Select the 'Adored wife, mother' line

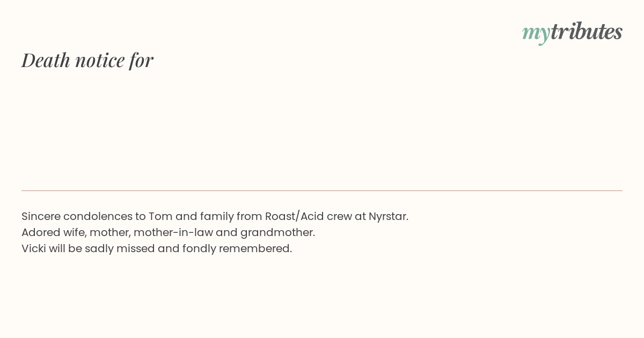point(168,232)
